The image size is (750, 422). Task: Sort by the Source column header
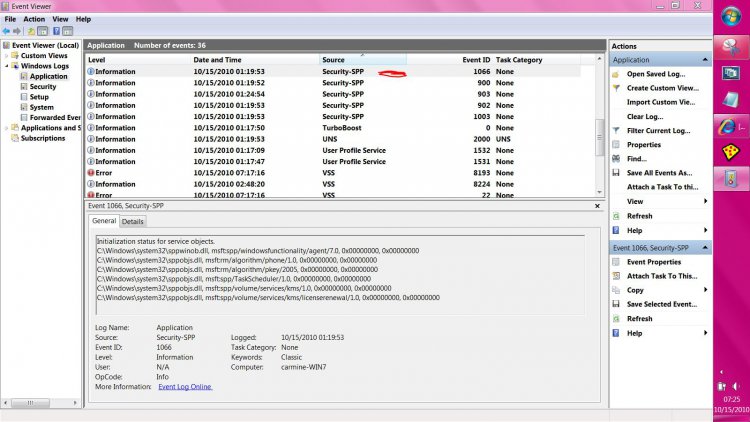[x=363, y=60]
